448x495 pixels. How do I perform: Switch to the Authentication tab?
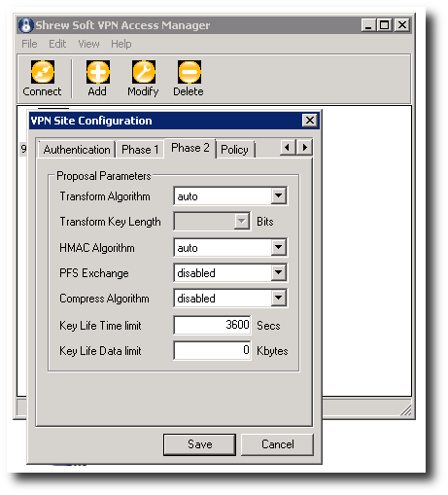click(x=77, y=150)
